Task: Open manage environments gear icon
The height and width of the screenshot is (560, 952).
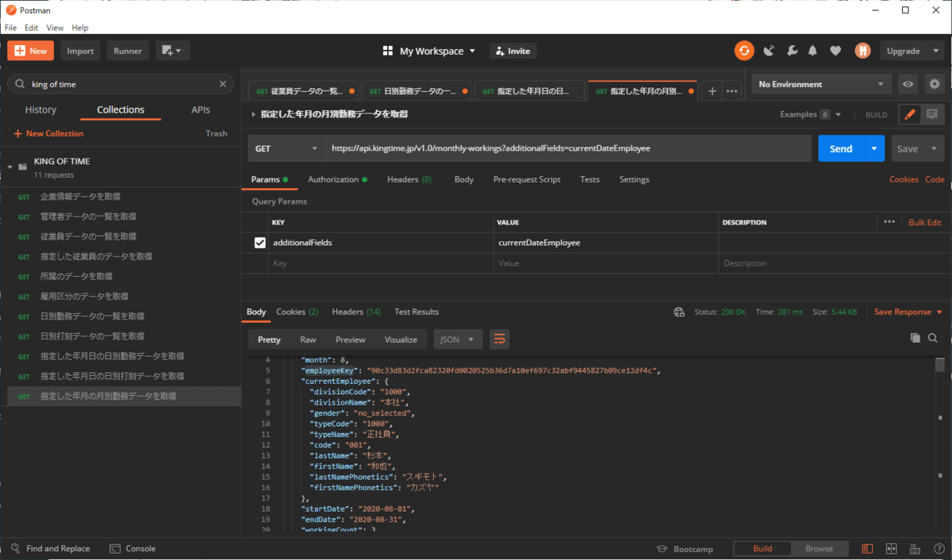Action: click(x=934, y=84)
